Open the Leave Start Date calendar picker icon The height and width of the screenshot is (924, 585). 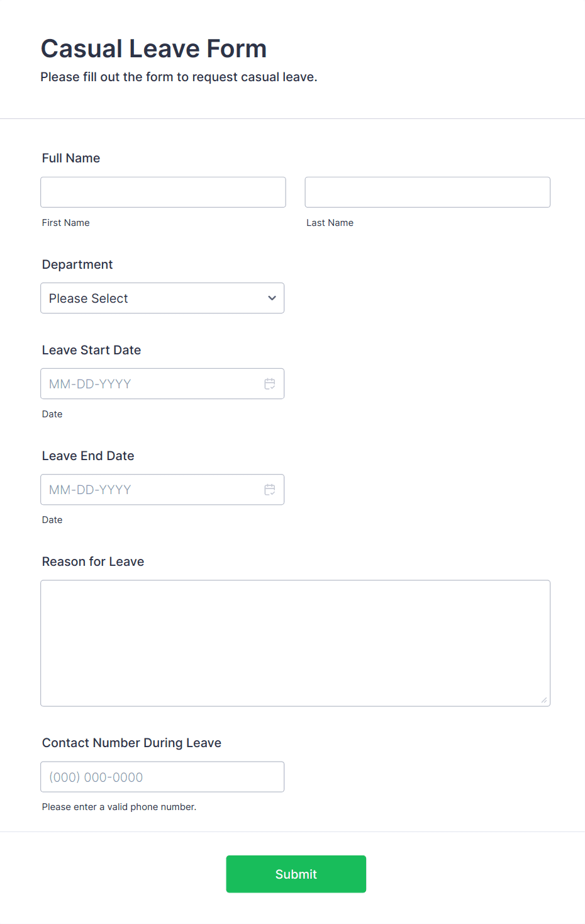[x=270, y=383]
